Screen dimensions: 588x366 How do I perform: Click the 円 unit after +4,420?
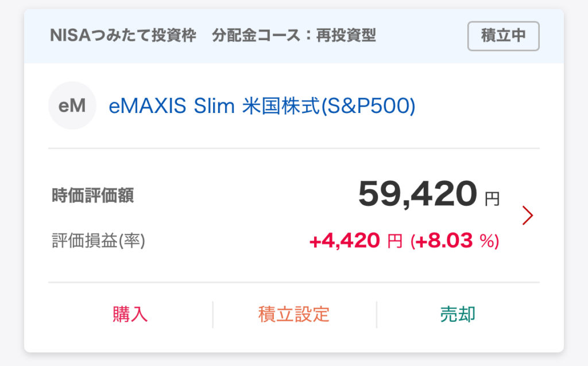tap(394, 242)
